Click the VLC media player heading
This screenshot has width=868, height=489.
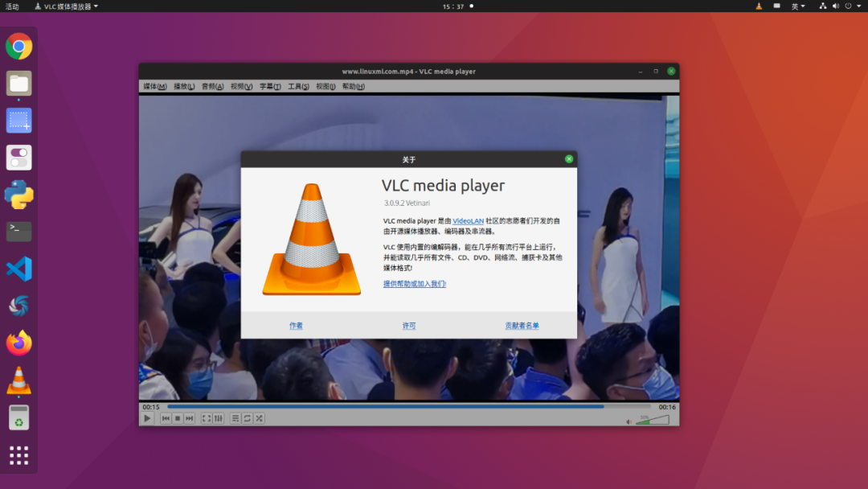pyautogui.click(x=443, y=186)
